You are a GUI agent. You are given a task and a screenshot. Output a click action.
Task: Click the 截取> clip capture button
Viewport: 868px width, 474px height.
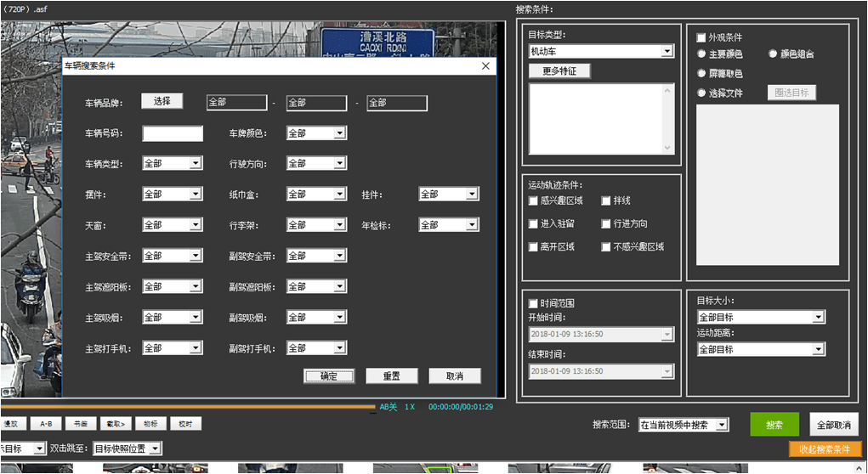pyautogui.click(x=116, y=423)
